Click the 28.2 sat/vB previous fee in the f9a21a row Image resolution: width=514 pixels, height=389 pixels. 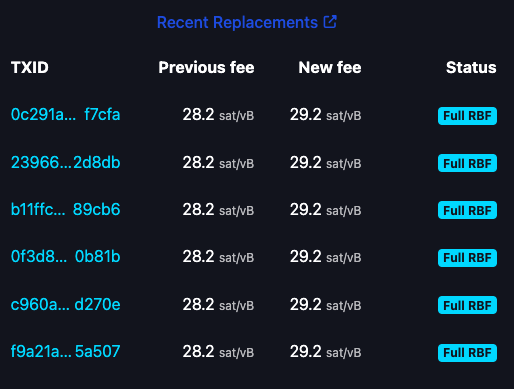pyautogui.click(x=218, y=352)
